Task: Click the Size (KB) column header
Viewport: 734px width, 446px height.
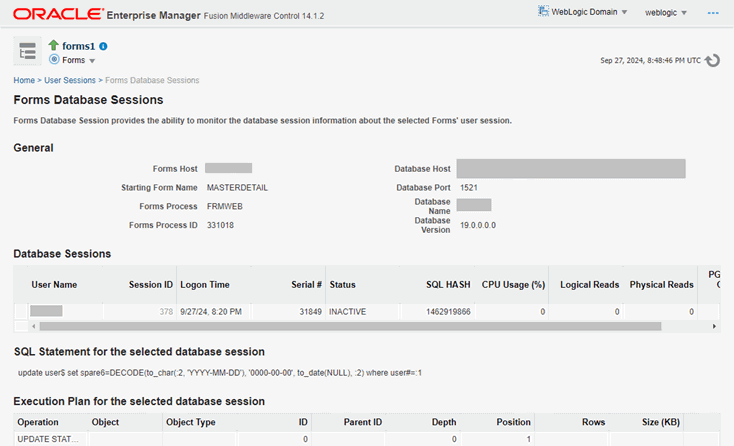Action: [661, 422]
